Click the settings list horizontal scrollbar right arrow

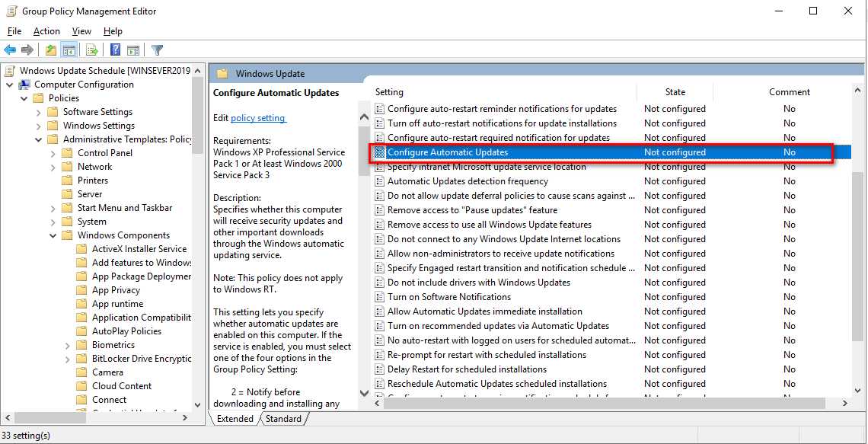click(844, 404)
